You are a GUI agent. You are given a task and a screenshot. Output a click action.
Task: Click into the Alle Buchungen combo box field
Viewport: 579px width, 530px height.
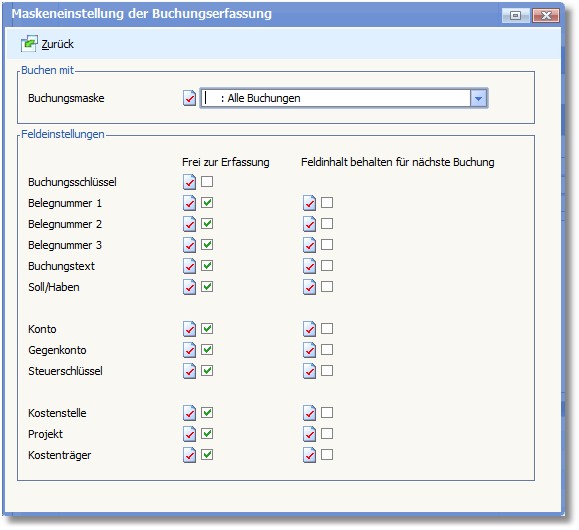click(x=335, y=98)
